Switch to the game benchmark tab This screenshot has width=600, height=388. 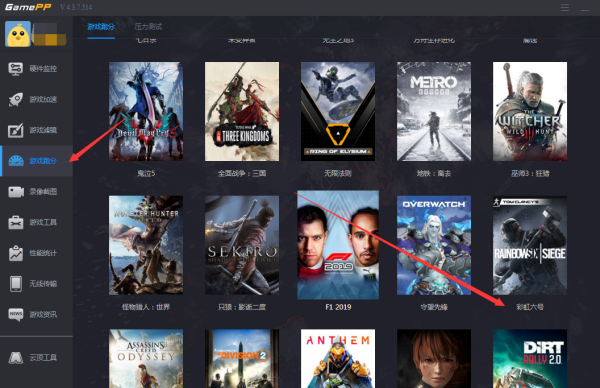pos(101,26)
